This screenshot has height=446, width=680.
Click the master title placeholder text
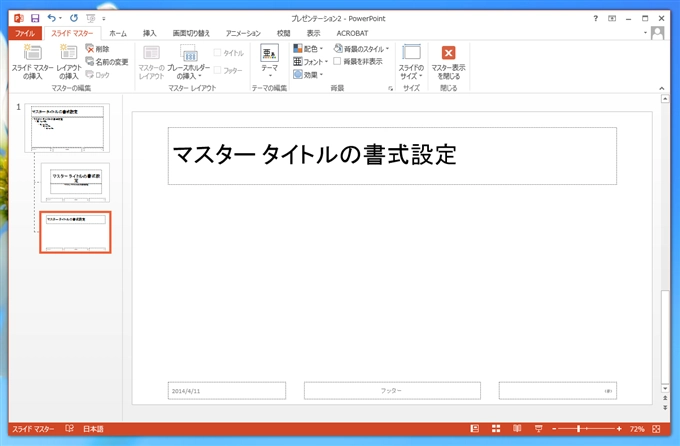point(314,154)
